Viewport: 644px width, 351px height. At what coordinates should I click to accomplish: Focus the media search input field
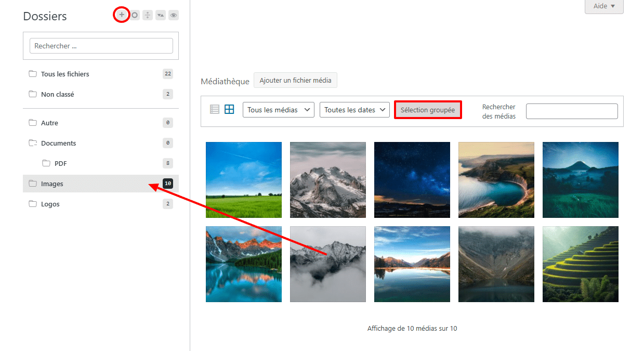571,111
